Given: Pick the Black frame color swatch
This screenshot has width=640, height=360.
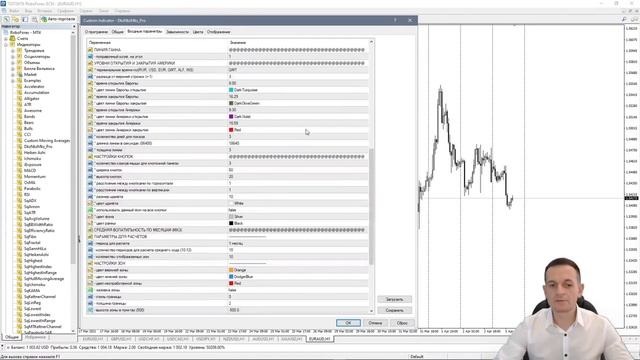Looking at the screenshot, I should pyautogui.click(x=231, y=223).
